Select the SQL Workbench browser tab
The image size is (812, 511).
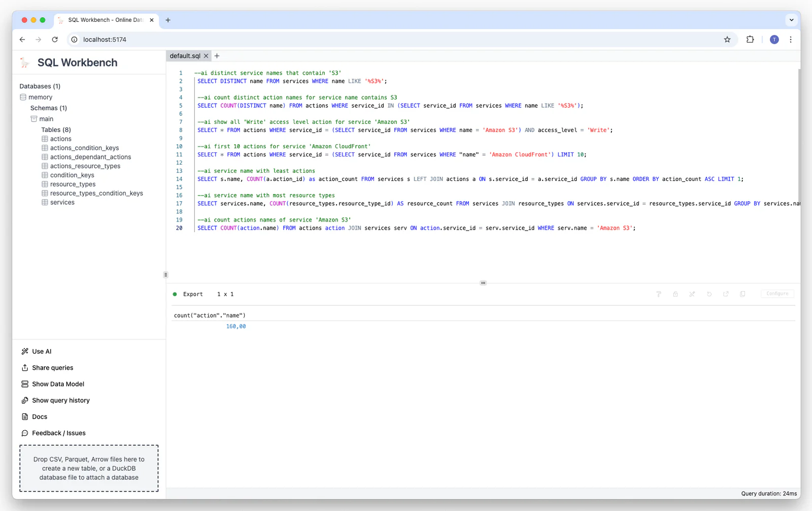pos(106,20)
